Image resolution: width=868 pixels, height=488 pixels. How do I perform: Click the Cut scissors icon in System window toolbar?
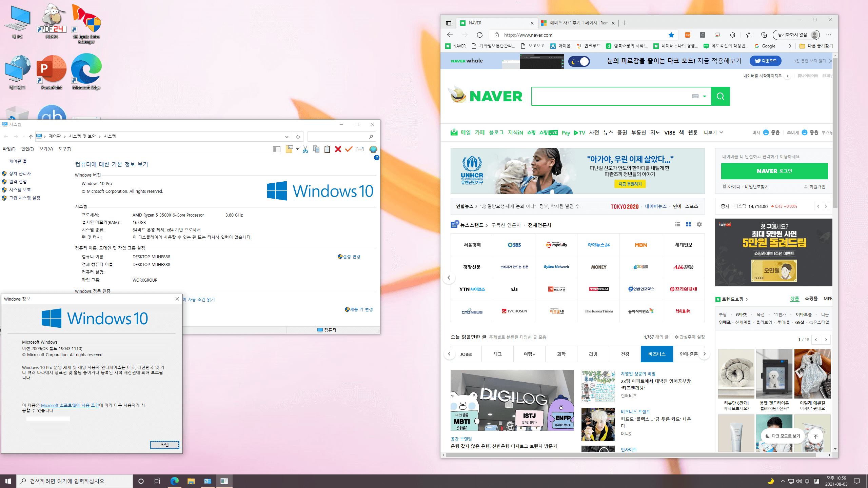tap(305, 149)
